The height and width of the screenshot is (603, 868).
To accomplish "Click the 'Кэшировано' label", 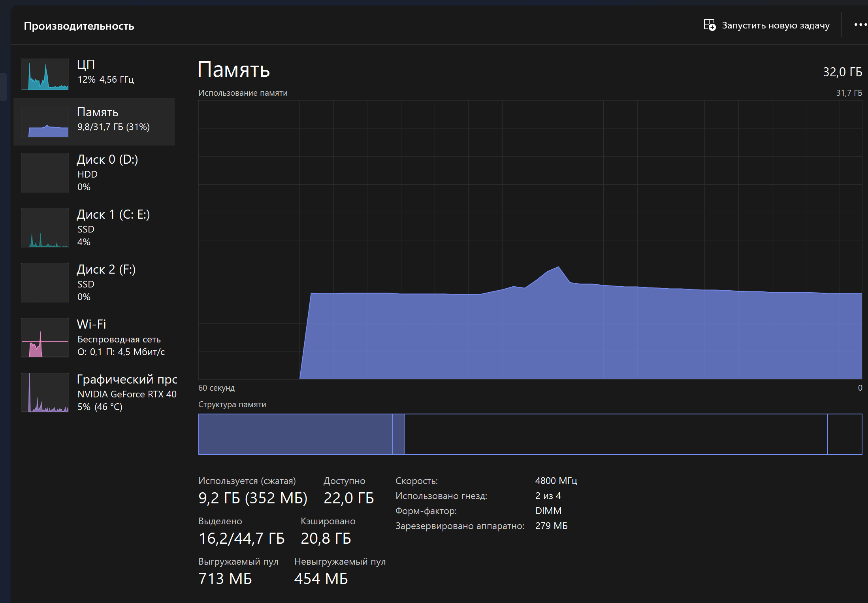I will click(328, 521).
